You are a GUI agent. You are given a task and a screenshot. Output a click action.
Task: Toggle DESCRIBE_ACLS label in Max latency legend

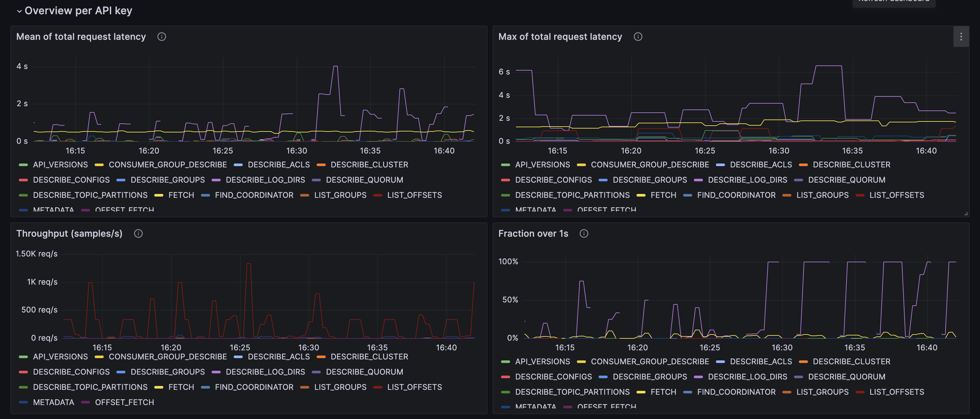pyautogui.click(x=761, y=164)
